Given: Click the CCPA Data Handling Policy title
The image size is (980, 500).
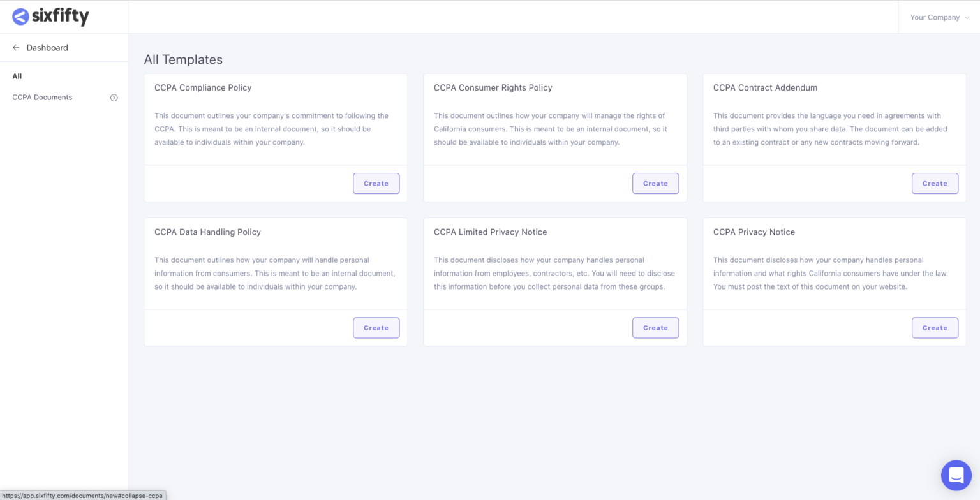Looking at the screenshot, I should pos(207,232).
